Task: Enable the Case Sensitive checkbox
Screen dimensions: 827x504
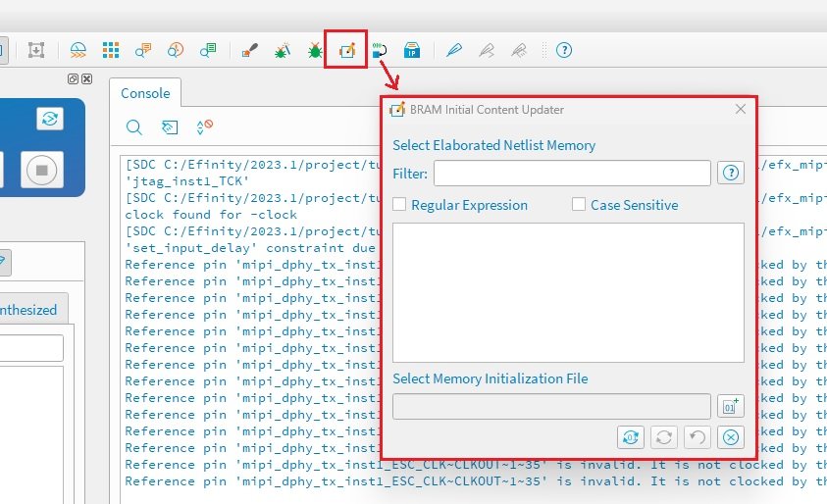Action: [579, 204]
